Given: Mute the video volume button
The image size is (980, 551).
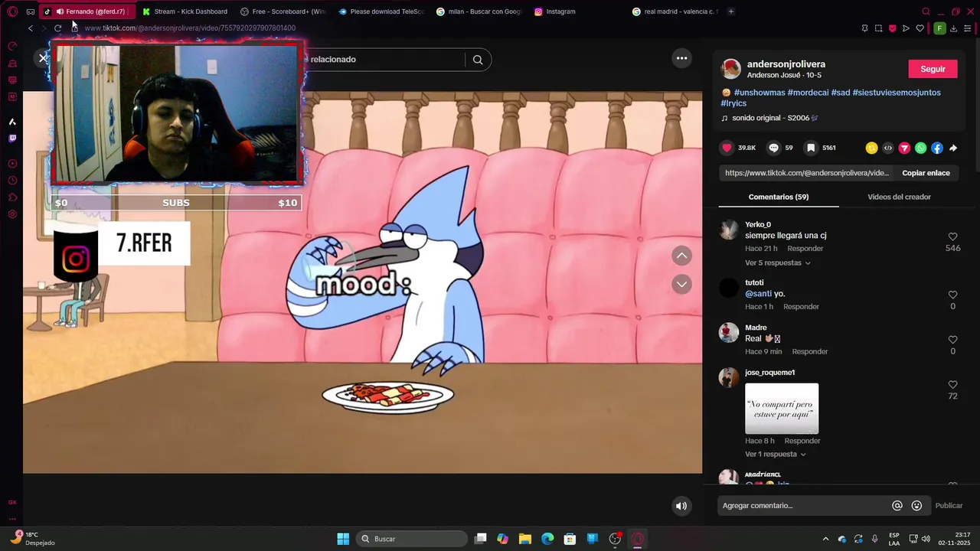Looking at the screenshot, I should pos(681,506).
